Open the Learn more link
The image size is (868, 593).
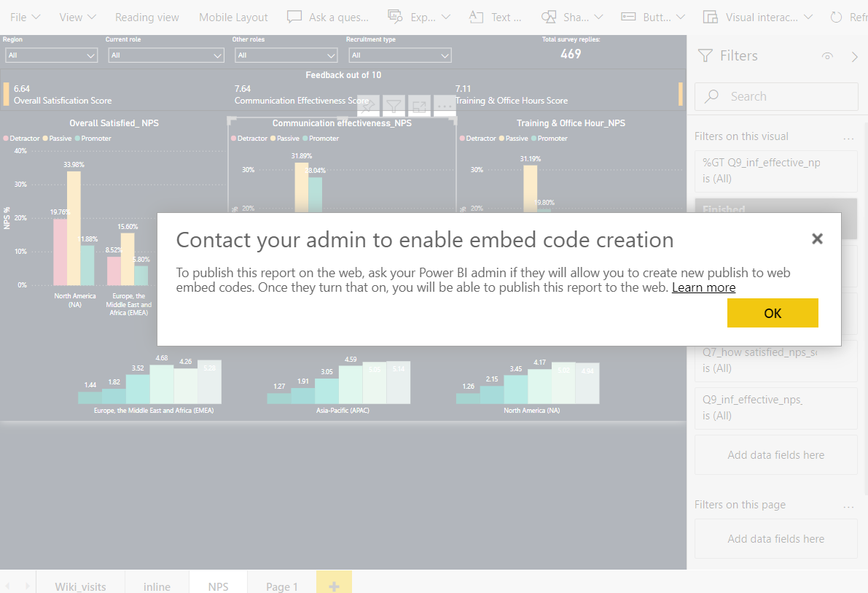pos(703,287)
